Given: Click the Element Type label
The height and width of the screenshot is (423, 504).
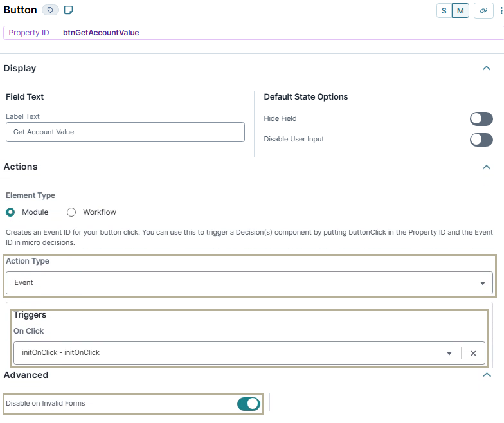Looking at the screenshot, I should coord(31,195).
